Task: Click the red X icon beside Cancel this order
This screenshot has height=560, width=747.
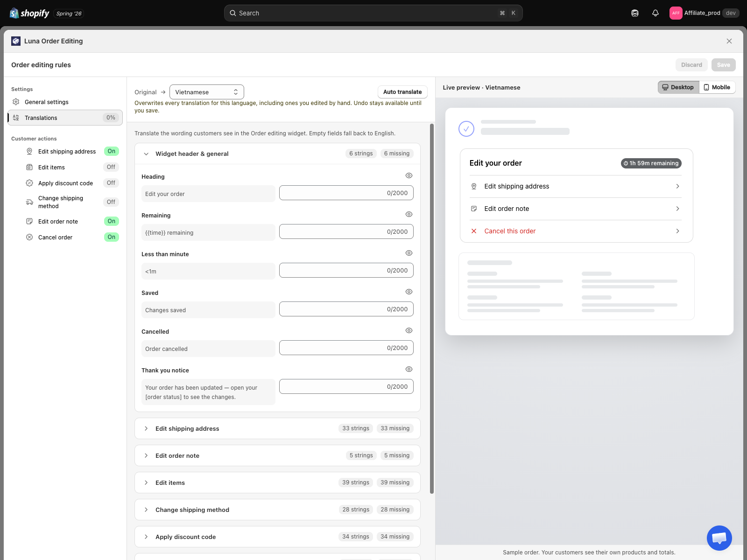Action: click(474, 231)
